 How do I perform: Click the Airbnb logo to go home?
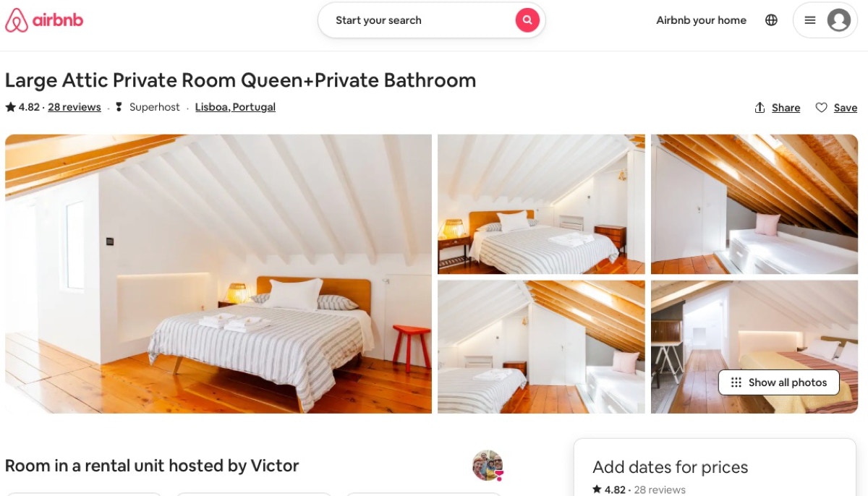(x=44, y=20)
